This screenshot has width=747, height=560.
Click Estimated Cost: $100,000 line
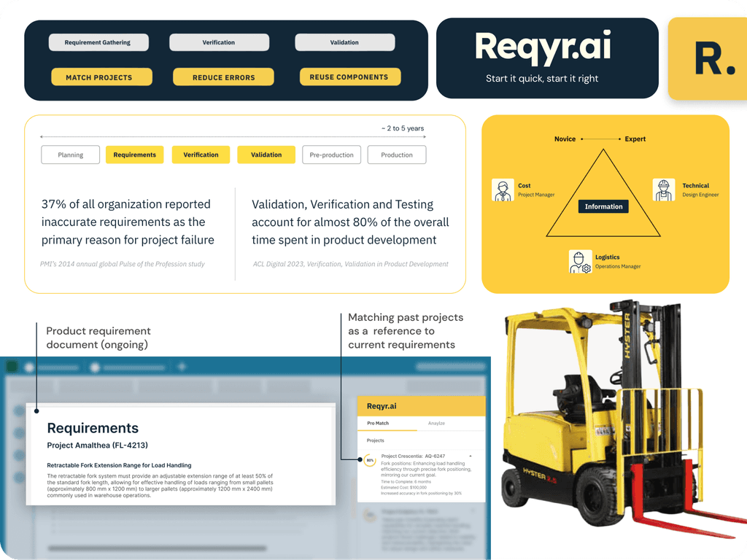[404, 488]
